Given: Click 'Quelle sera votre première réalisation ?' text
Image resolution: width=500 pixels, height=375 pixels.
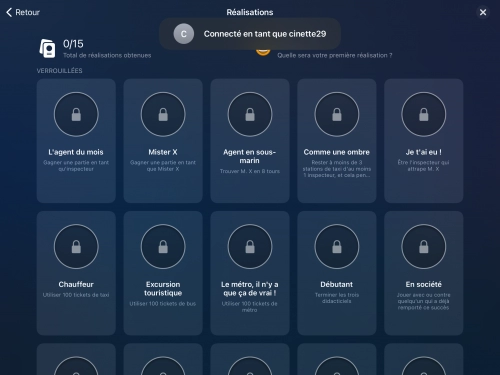Looking at the screenshot, I should tap(335, 55).
